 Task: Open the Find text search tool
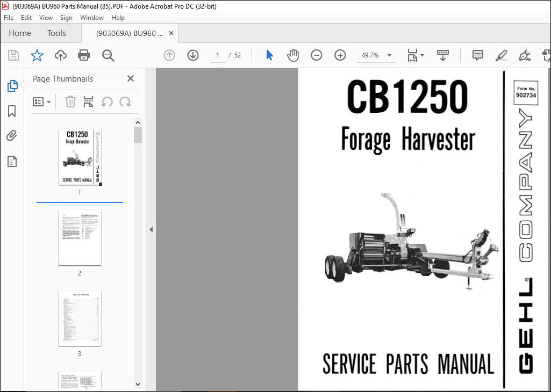click(x=108, y=55)
